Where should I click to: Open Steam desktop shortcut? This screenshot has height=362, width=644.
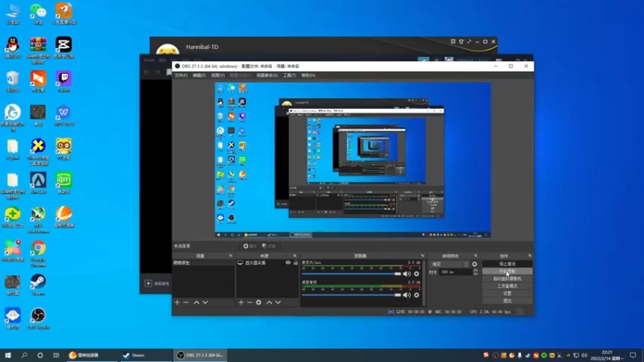38,285
